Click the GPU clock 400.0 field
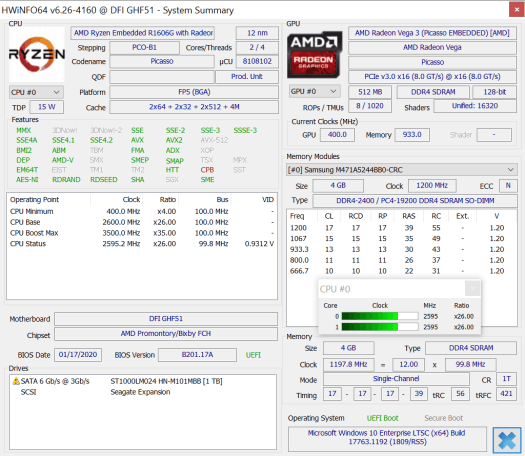 click(337, 135)
